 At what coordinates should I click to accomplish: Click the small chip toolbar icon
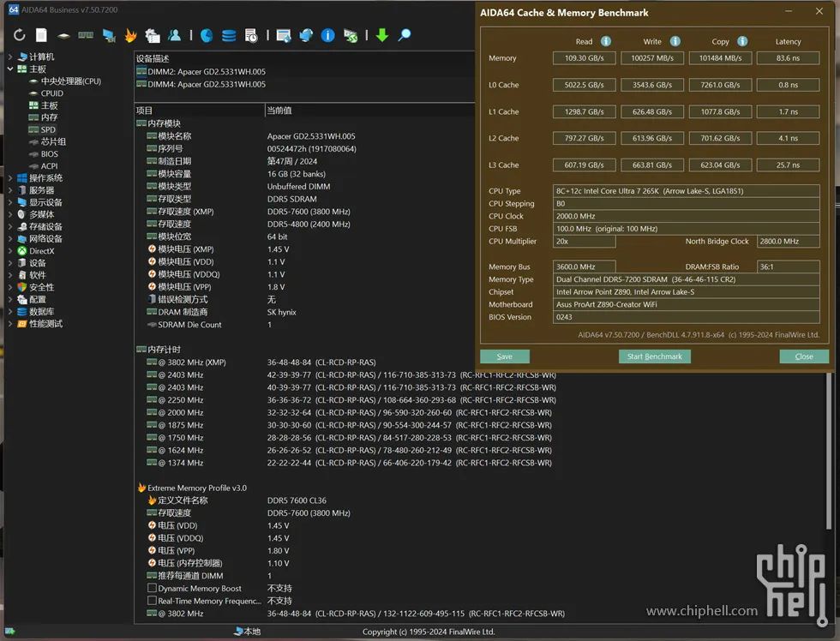[x=63, y=36]
